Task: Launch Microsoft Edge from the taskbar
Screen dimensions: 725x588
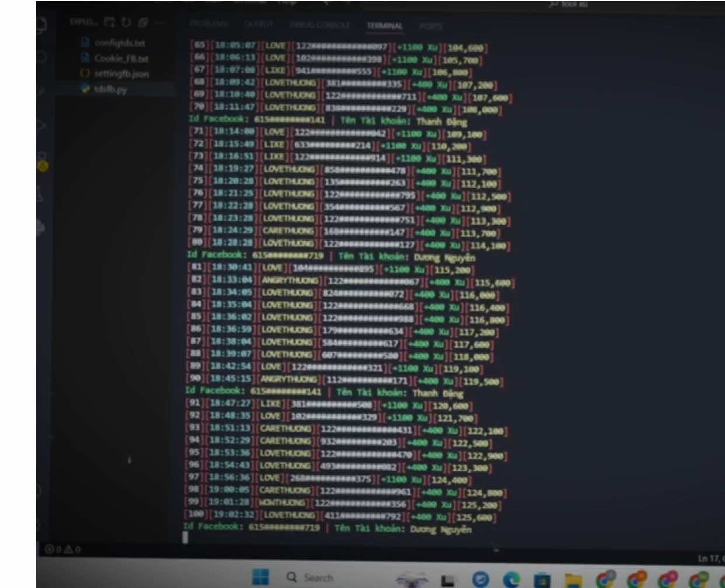Action: (512, 580)
